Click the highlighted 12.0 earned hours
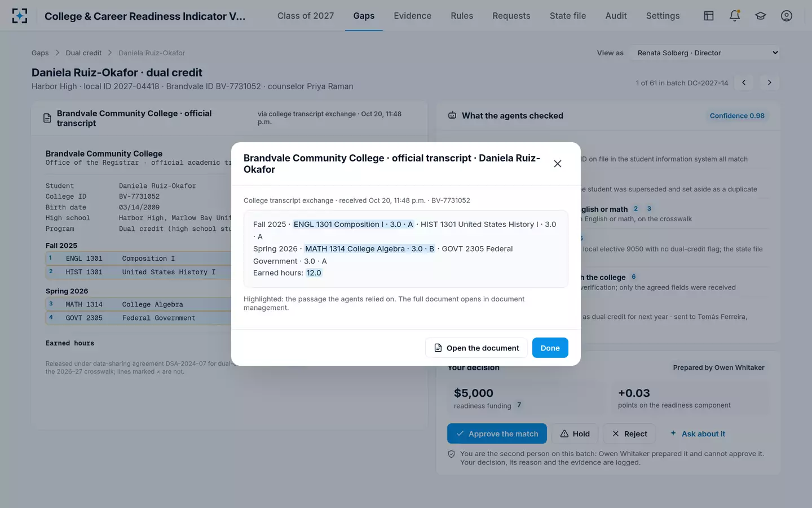This screenshot has height=508, width=812. point(314,273)
